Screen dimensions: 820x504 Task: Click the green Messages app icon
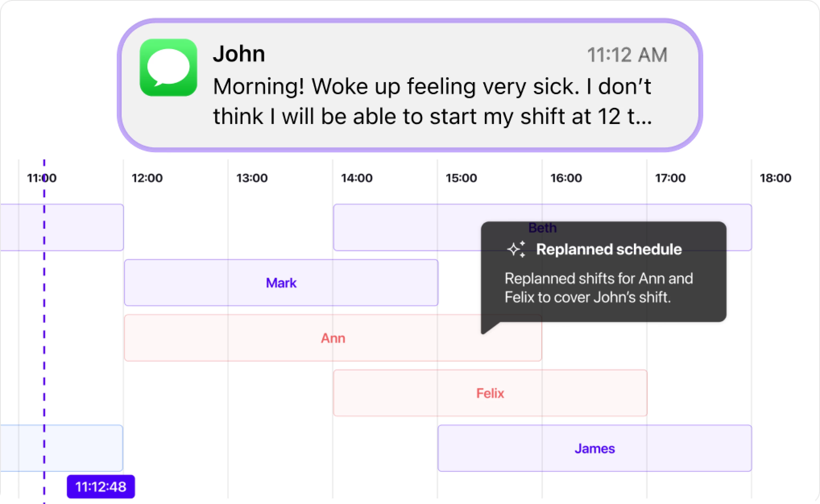click(x=168, y=68)
